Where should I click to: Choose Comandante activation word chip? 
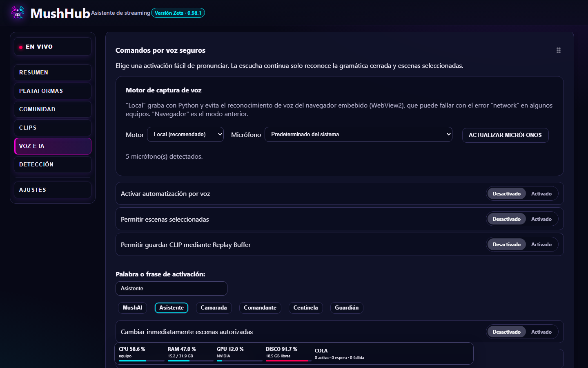pos(260,308)
